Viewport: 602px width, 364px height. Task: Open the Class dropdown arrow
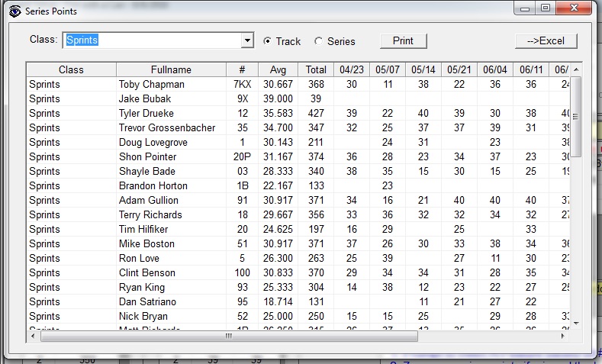pyautogui.click(x=247, y=40)
